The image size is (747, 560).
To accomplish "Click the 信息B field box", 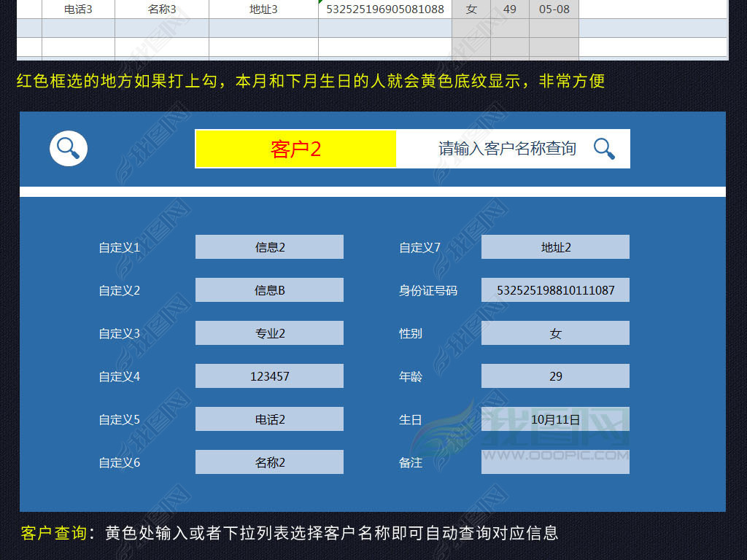I will coord(269,289).
